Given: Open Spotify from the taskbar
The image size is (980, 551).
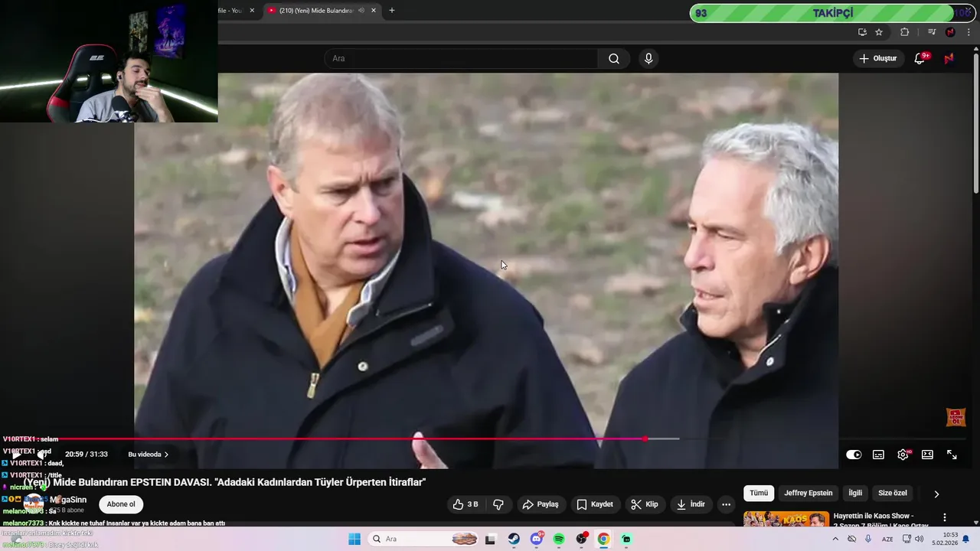Looking at the screenshot, I should coord(559,539).
